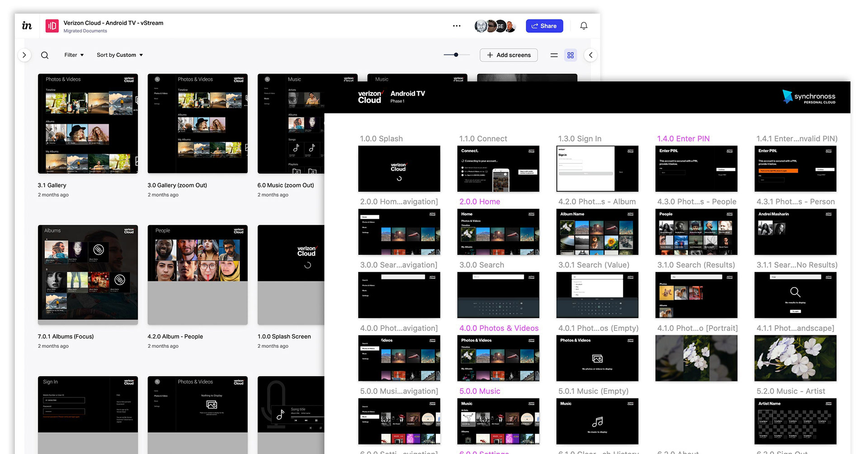Click the collaborator avatars group
Image resolution: width=868 pixels, height=454 pixels.
point(495,26)
